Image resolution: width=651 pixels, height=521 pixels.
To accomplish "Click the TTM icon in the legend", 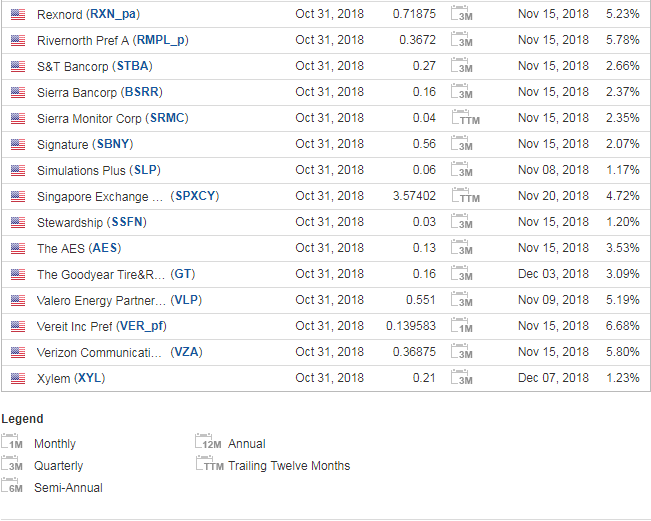I will click(210, 464).
